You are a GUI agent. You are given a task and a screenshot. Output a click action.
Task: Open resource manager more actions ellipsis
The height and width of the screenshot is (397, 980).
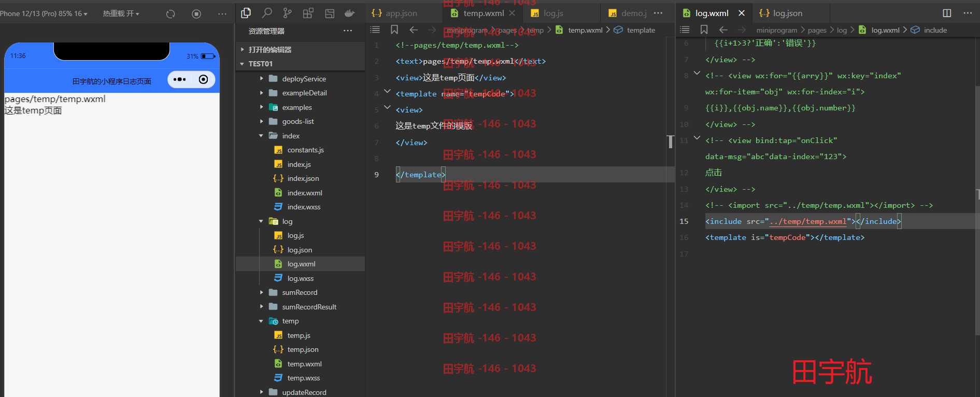pyautogui.click(x=348, y=31)
